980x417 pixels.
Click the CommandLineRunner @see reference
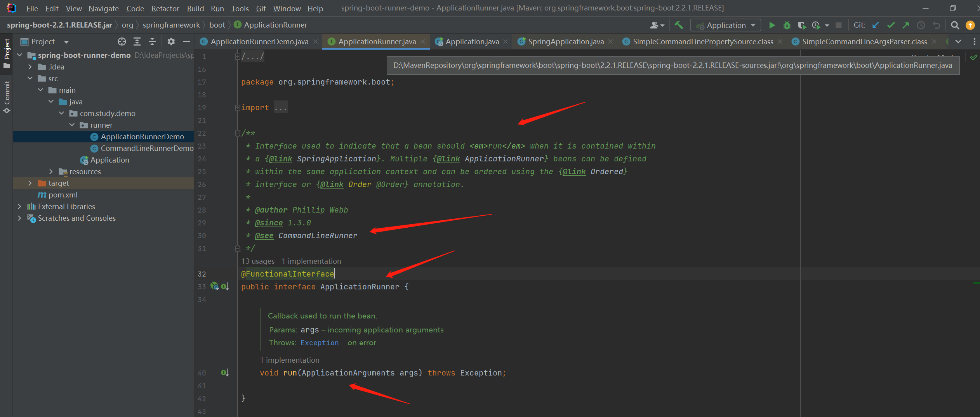[x=318, y=235]
